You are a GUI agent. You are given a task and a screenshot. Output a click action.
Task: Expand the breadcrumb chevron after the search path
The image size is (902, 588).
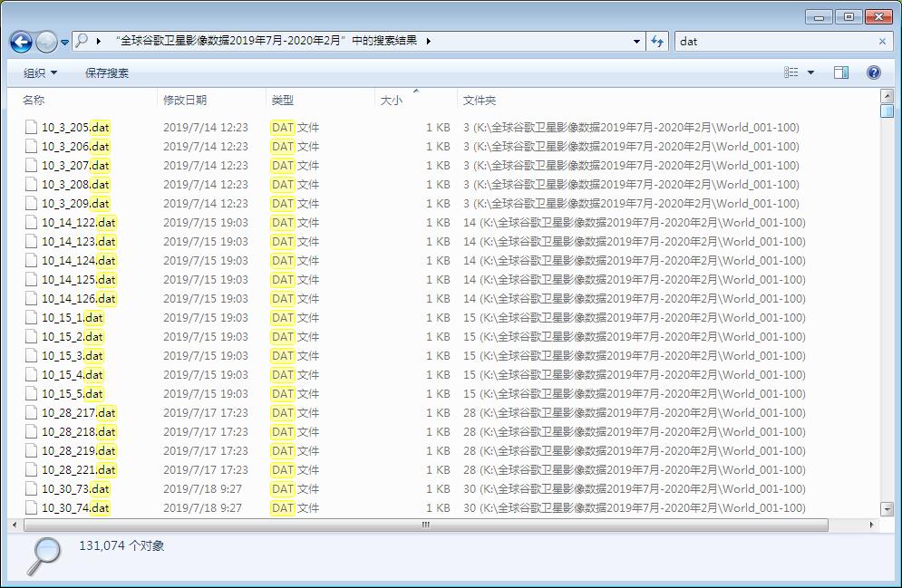point(429,42)
